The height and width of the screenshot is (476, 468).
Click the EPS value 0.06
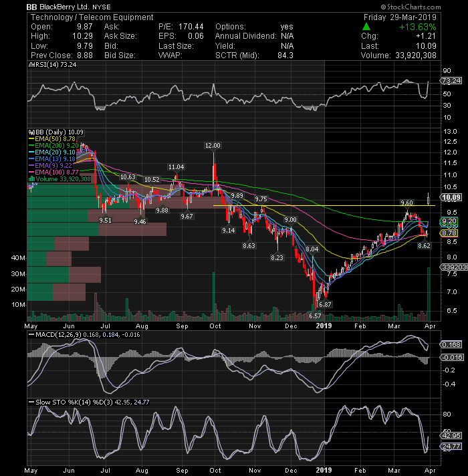[x=196, y=36]
